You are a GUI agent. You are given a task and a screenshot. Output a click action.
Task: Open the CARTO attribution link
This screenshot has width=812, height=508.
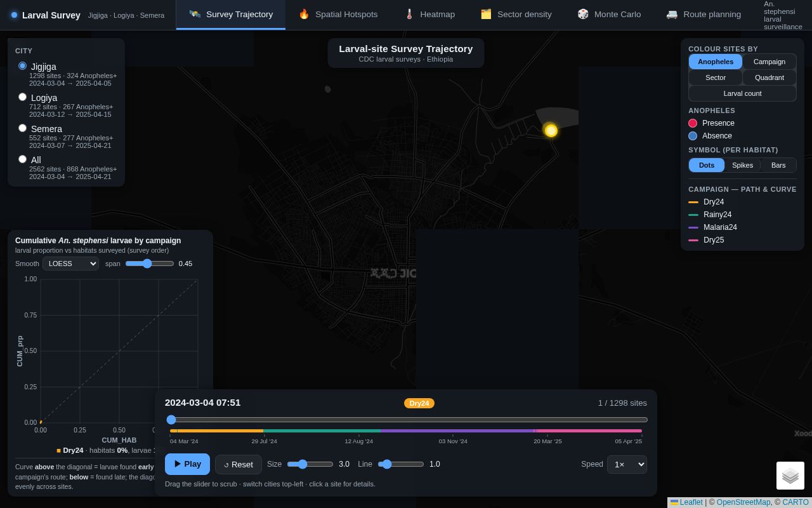coord(796,502)
